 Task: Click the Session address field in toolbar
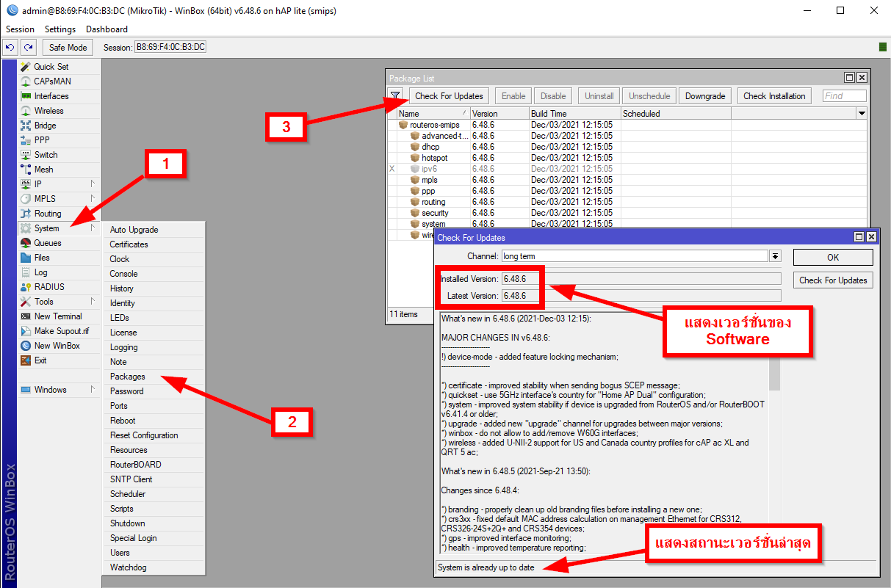(170, 47)
